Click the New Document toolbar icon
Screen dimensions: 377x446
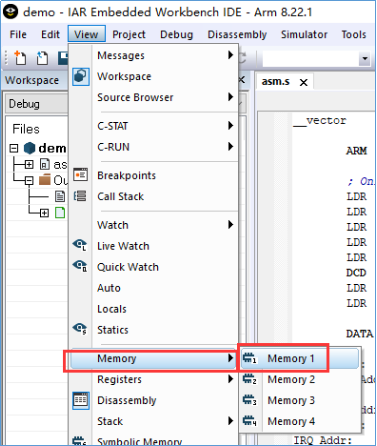(20, 58)
